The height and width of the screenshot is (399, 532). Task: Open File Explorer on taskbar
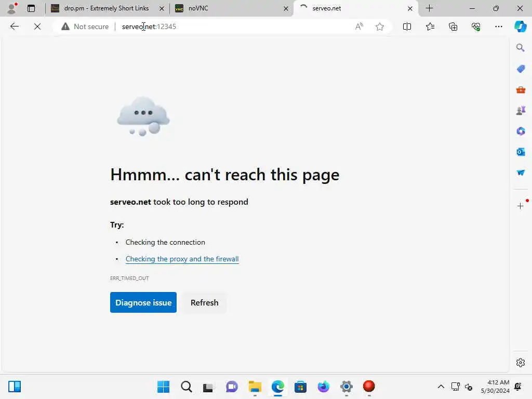[255, 387]
